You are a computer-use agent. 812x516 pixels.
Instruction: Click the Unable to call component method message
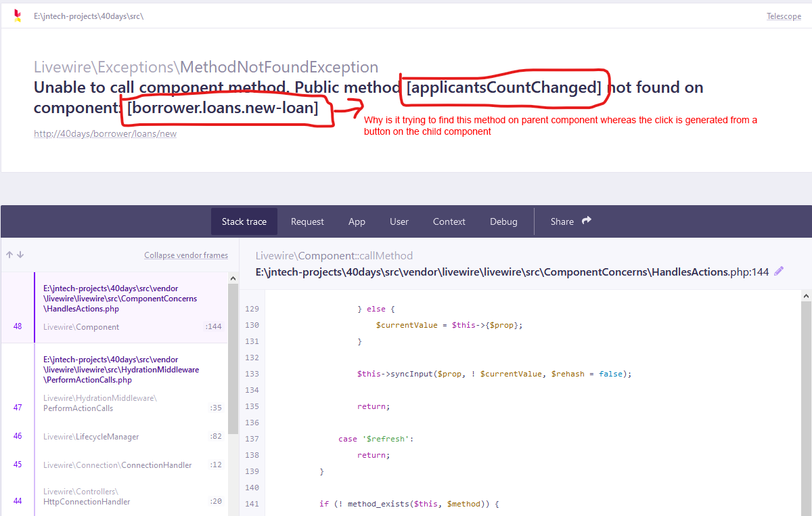[x=369, y=98]
